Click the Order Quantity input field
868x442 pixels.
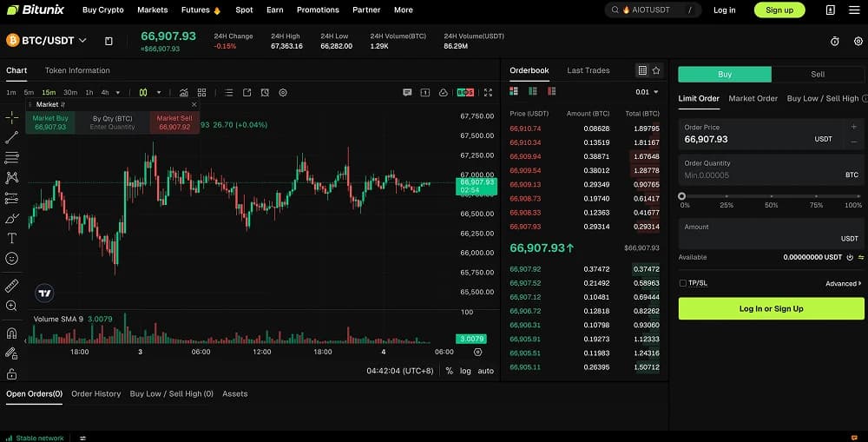771,169
